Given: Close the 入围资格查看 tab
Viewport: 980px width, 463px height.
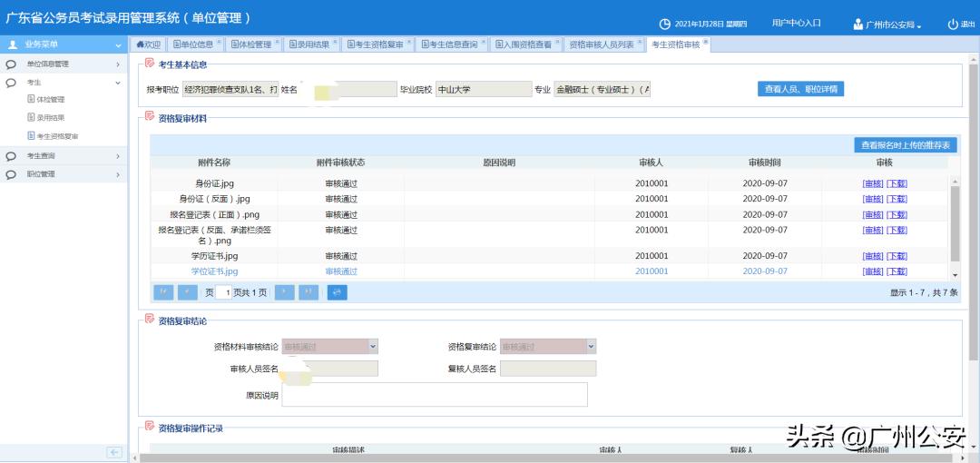Looking at the screenshot, I should tap(558, 42).
